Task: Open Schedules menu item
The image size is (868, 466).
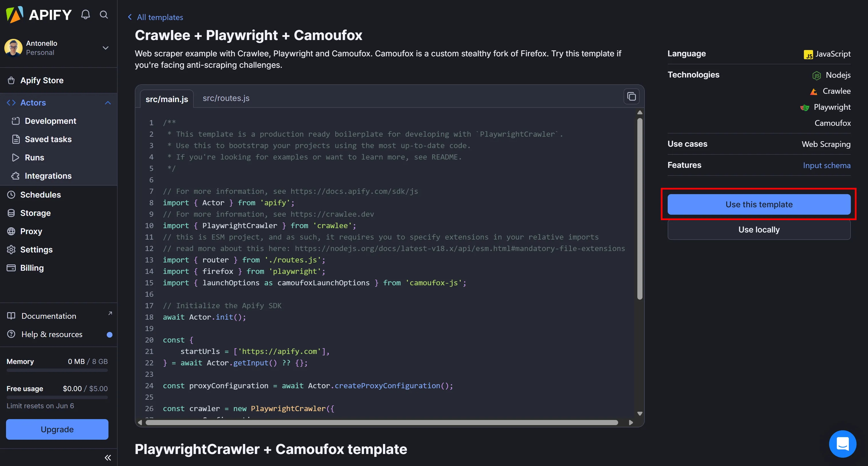Action: tap(59, 195)
